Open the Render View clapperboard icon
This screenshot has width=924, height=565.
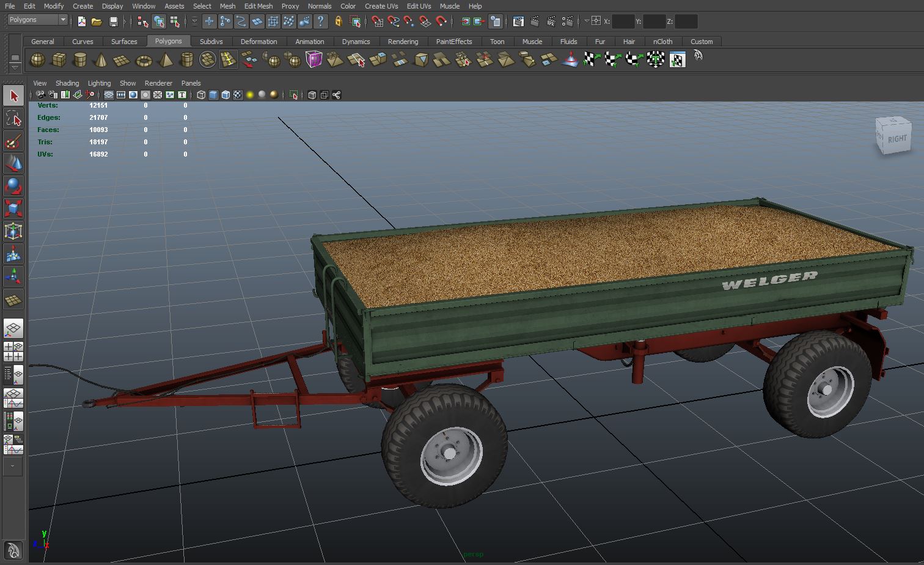click(x=518, y=21)
